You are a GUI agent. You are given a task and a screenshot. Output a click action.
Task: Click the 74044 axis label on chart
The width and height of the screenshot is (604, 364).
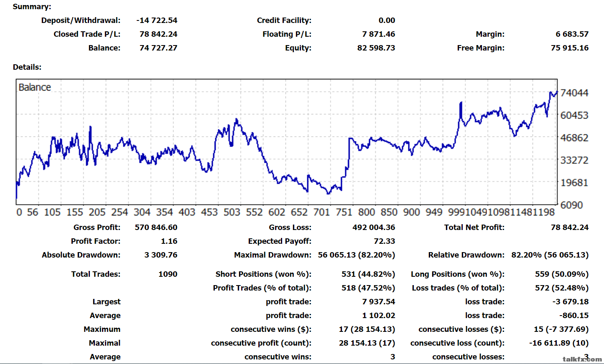click(x=574, y=93)
